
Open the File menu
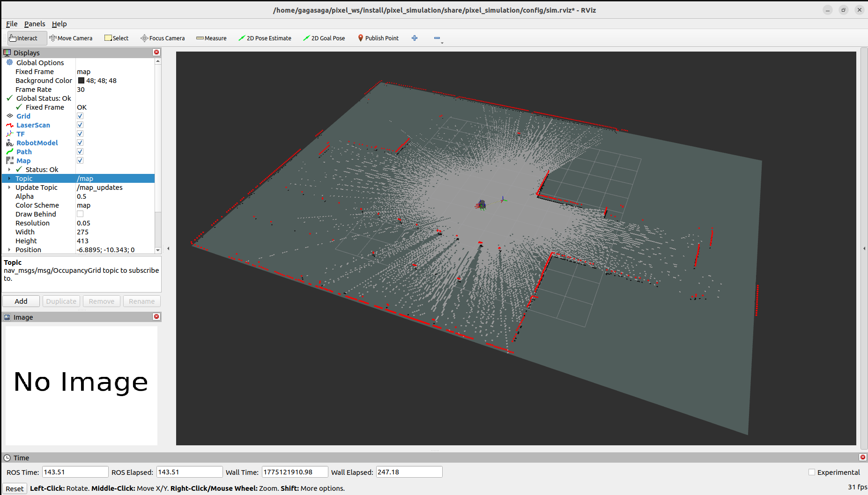pos(12,24)
